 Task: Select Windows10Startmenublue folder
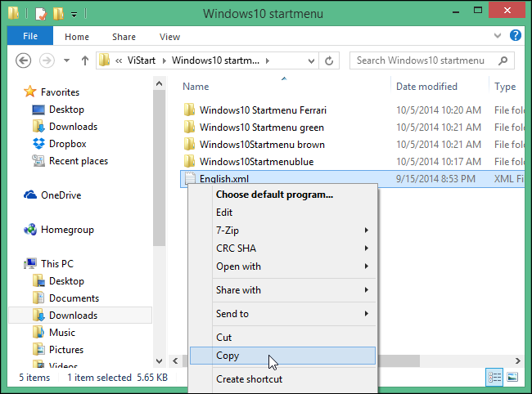[x=256, y=162]
